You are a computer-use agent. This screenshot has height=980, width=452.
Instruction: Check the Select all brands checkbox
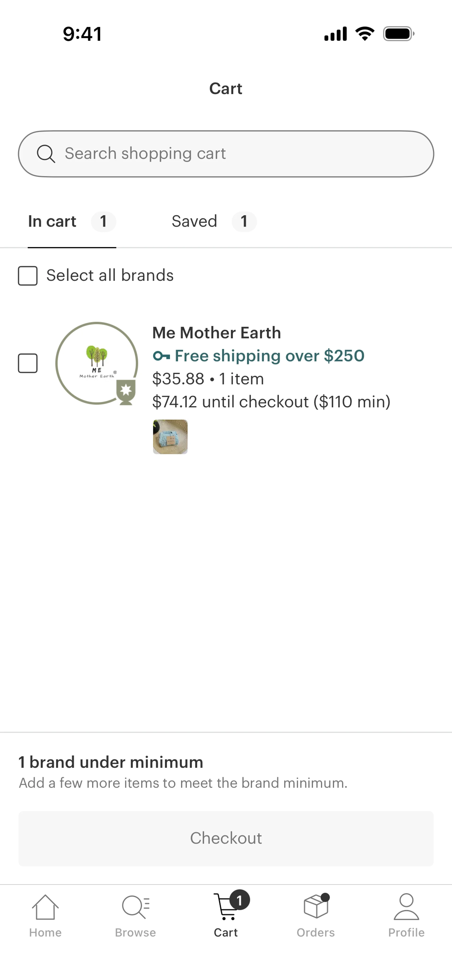pyautogui.click(x=28, y=276)
